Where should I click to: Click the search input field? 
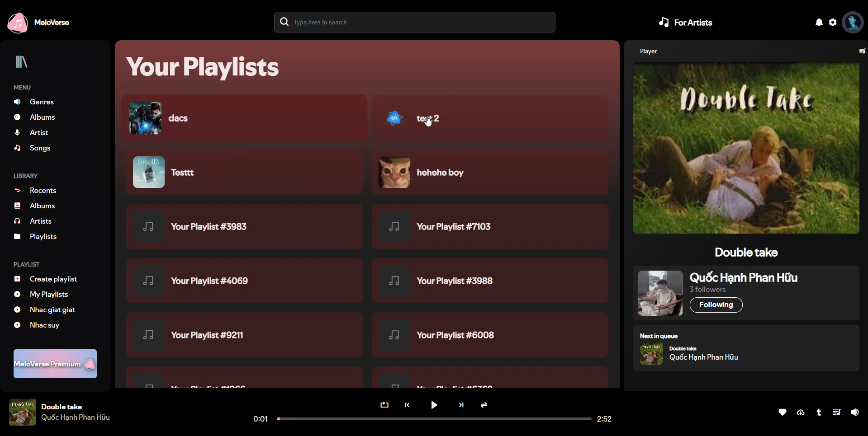[414, 22]
